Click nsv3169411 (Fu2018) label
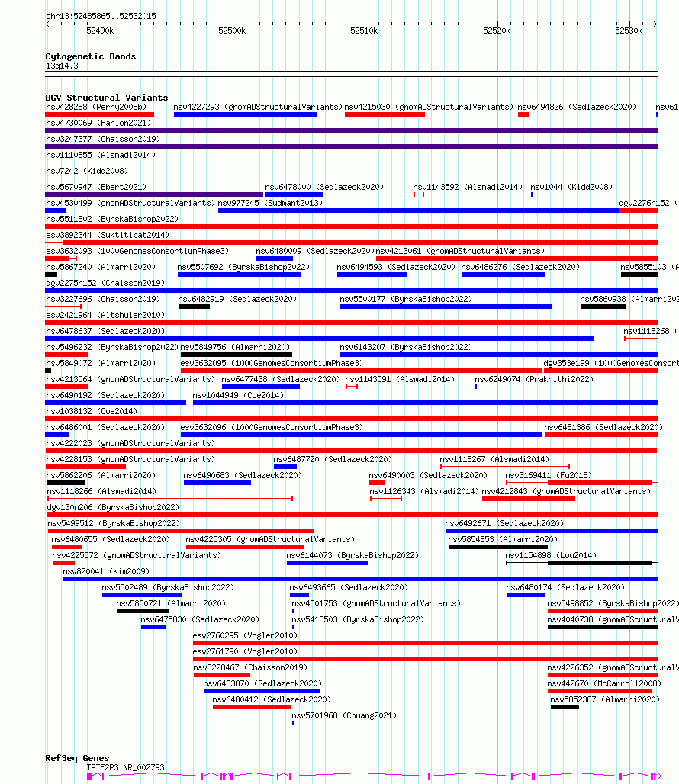Screen dimensions: 679x784 coord(549,475)
